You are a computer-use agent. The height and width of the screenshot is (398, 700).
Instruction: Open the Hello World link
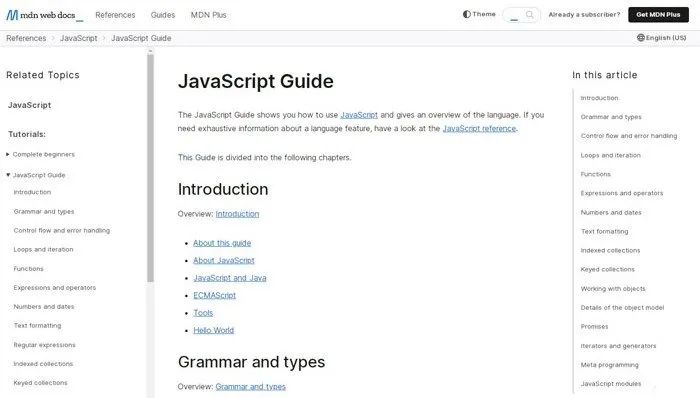(x=213, y=330)
